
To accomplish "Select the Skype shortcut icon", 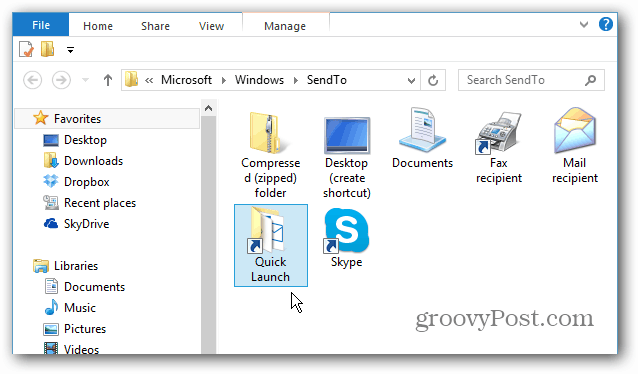I will pyautogui.click(x=346, y=238).
